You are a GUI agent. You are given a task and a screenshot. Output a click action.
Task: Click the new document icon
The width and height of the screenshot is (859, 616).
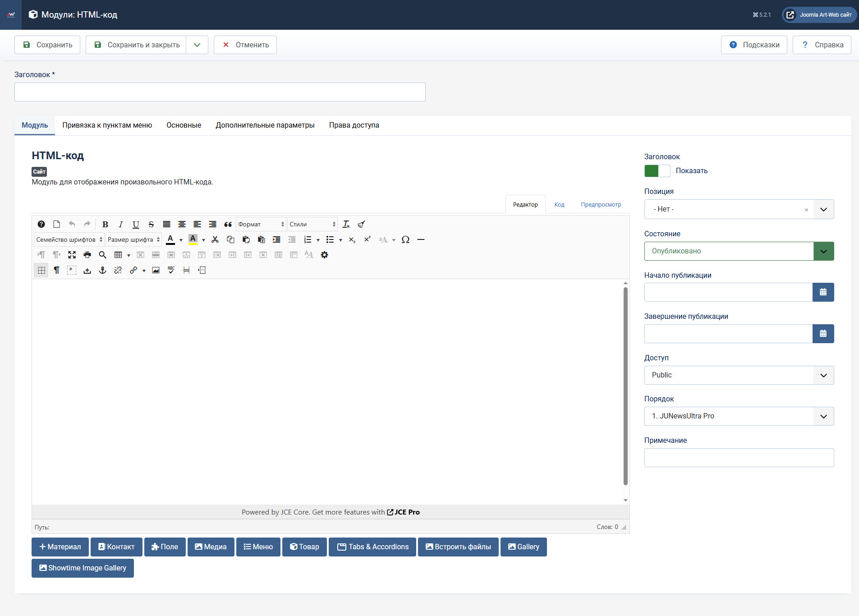(56, 224)
